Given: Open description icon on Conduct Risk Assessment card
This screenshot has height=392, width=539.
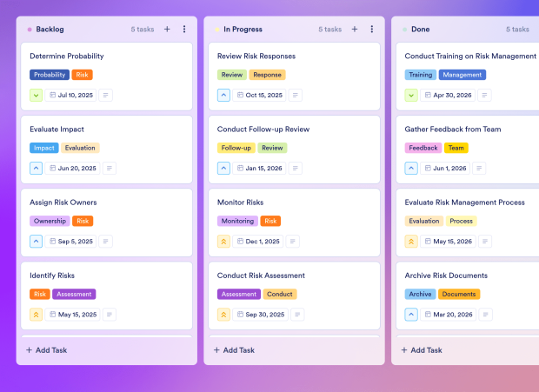Looking at the screenshot, I should 297,315.
